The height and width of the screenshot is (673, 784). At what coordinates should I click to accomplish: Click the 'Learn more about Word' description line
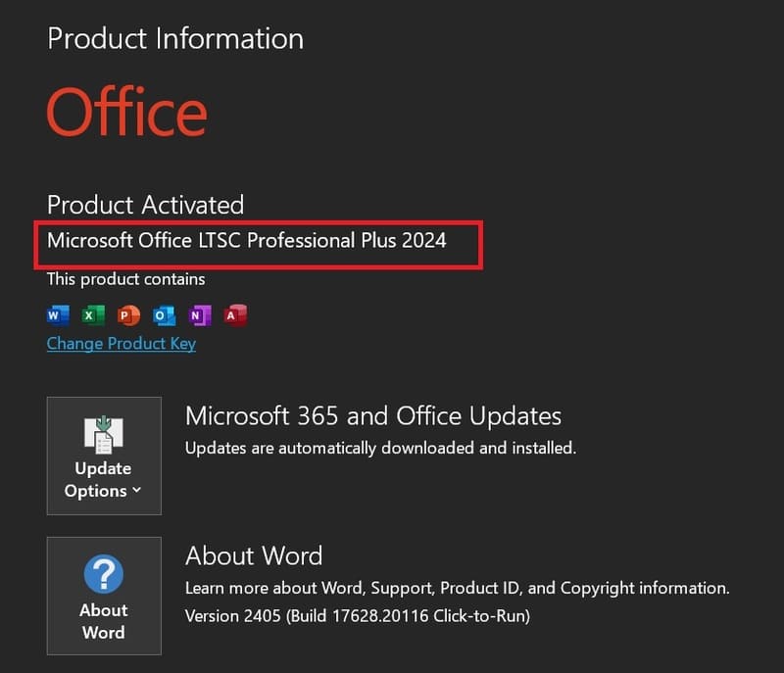[x=458, y=588]
